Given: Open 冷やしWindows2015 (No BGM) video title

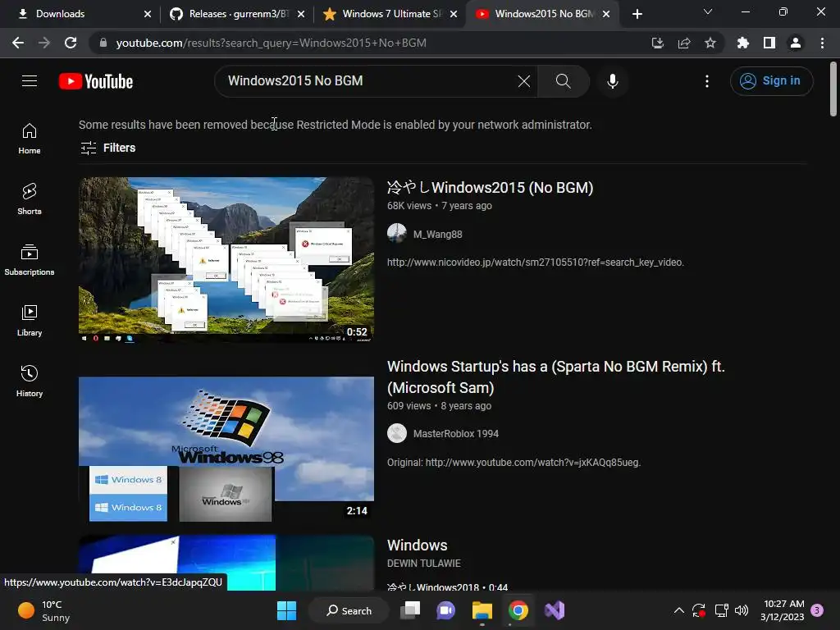Looking at the screenshot, I should point(491,188).
